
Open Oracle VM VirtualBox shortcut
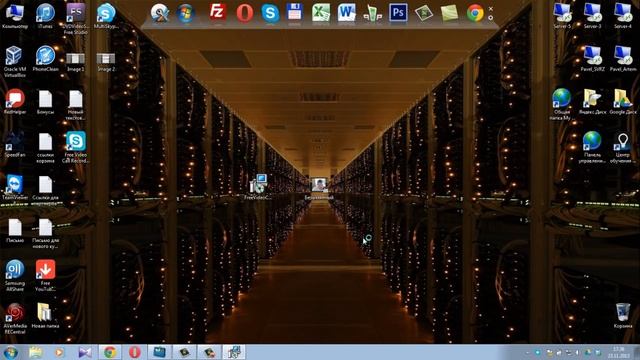pos(15,62)
